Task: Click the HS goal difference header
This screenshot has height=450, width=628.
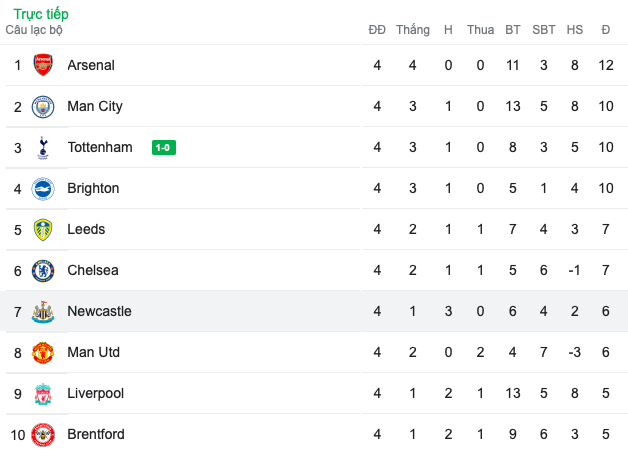Action: [x=574, y=30]
